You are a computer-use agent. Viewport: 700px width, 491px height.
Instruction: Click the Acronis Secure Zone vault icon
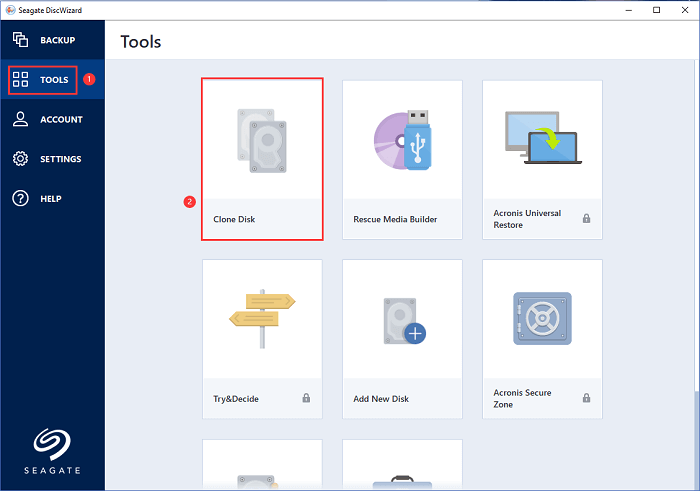(x=542, y=319)
